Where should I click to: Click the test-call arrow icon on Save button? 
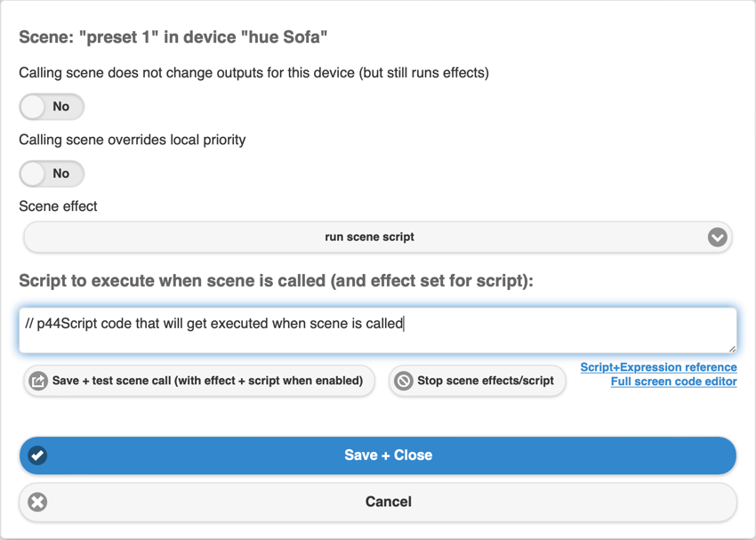(37, 381)
